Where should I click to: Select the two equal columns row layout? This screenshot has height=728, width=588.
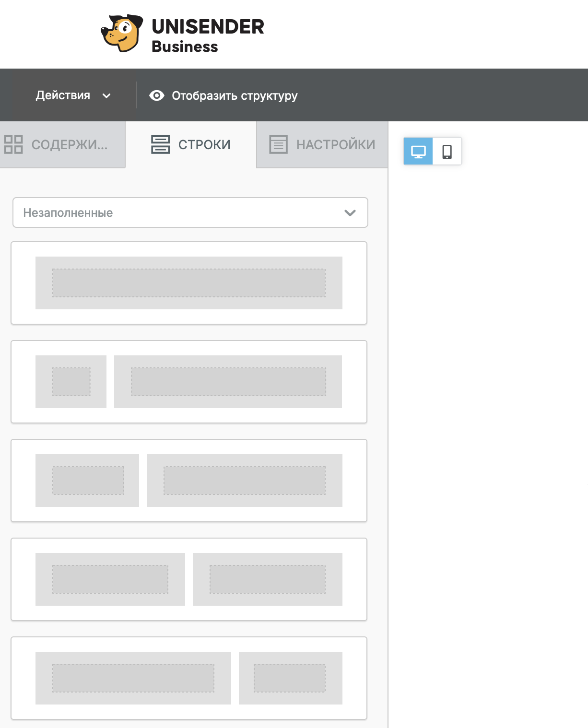(x=189, y=579)
